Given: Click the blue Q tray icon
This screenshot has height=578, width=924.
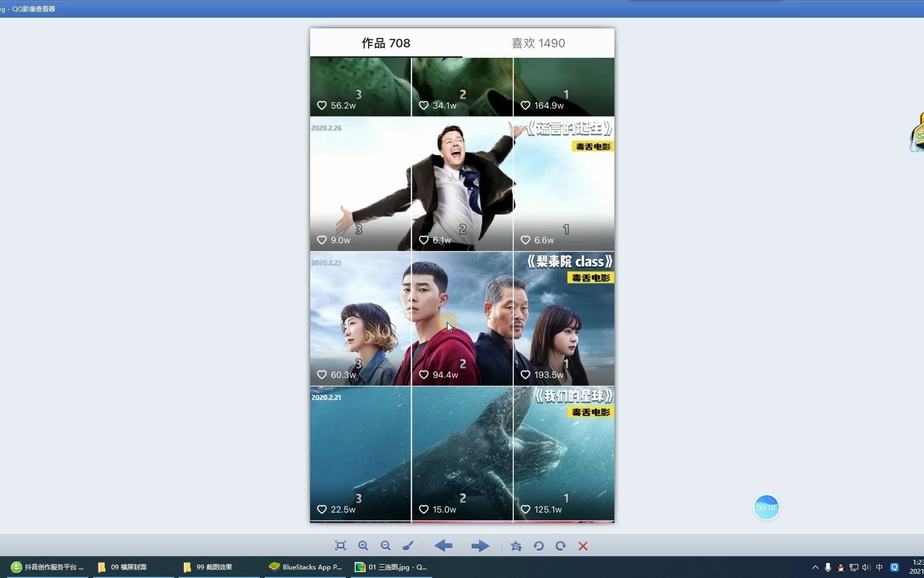Looking at the screenshot, I should click(x=895, y=567).
